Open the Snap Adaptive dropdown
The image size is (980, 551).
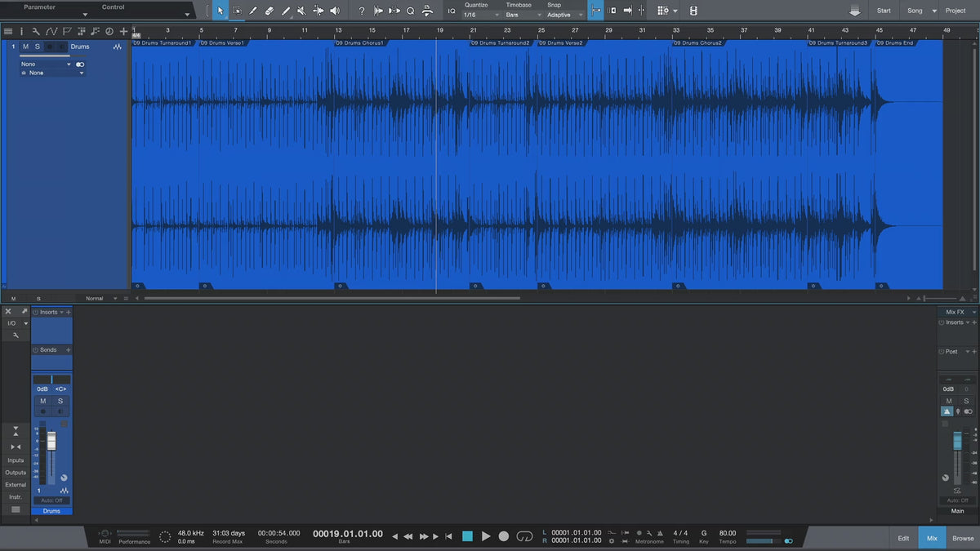click(565, 15)
